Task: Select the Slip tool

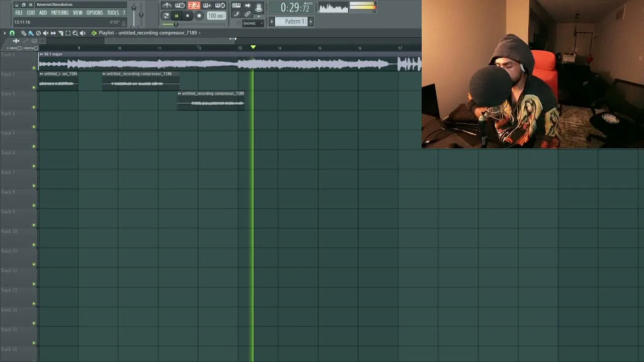Action: coord(53,33)
